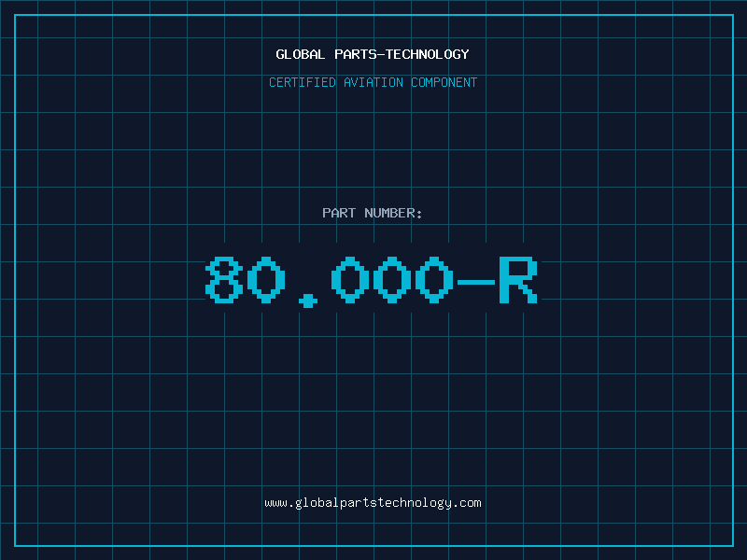Click the GLOBAL PARTS-TECHNOLOGY heading
This screenshot has height=560, width=747.
pos(373,54)
